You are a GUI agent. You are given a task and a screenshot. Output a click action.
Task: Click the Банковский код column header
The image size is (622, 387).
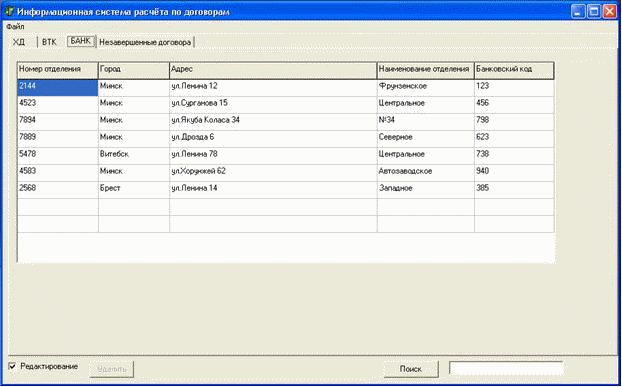click(514, 71)
